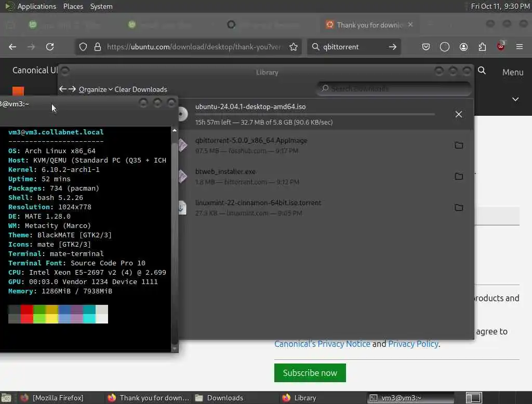This screenshot has height=404, width=532.
Task: Open the Ubuntu site Menu
Action: pyautogui.click(x=513, y=72)
